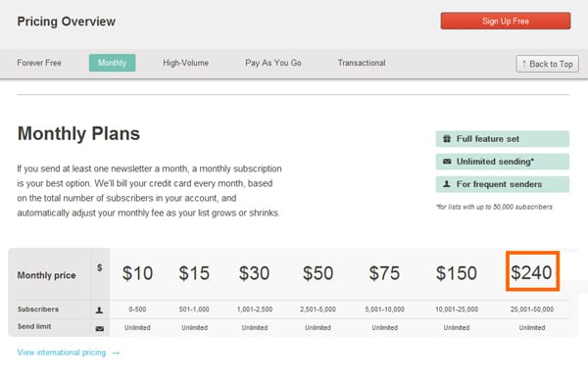Screen dimensions: 588x384
Task: Go to Pay As You Go tab
Action: 273,63
